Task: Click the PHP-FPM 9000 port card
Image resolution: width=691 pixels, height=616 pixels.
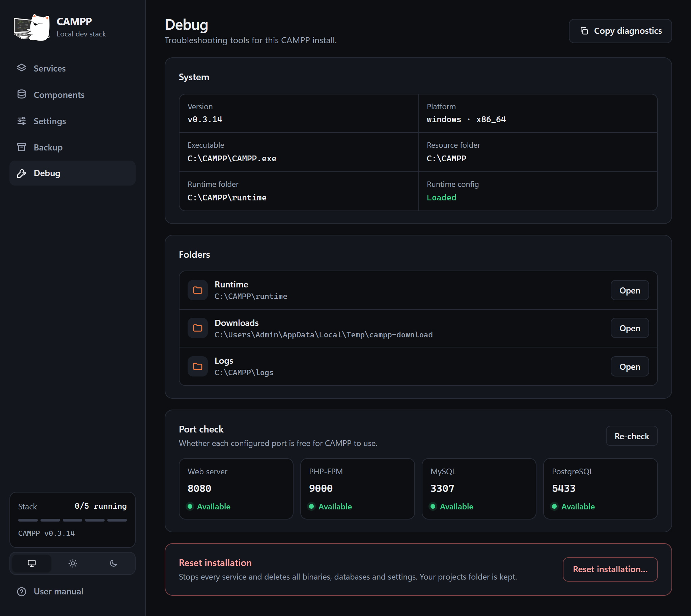Action: tap(358, 489)
